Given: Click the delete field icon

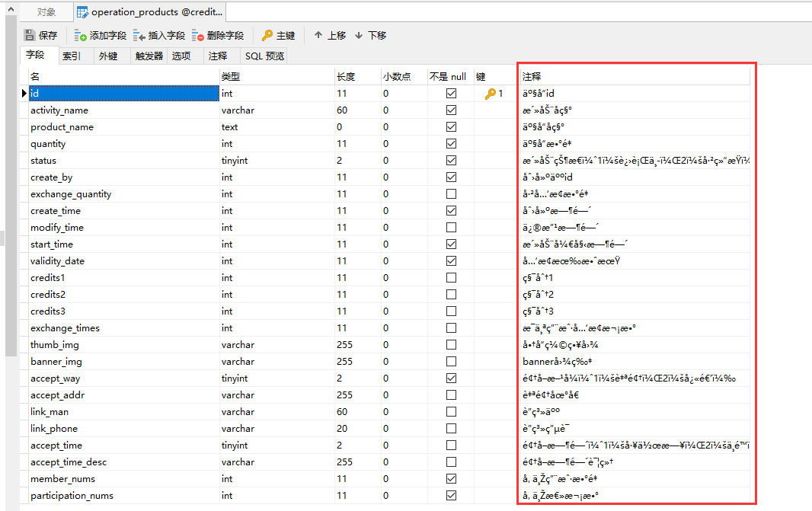Looking at the screenshot, I should coord(198,35).
